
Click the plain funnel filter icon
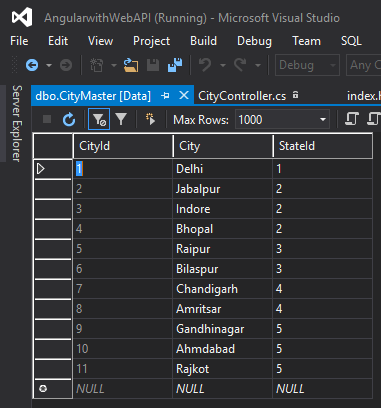click(x=121, y=119)
